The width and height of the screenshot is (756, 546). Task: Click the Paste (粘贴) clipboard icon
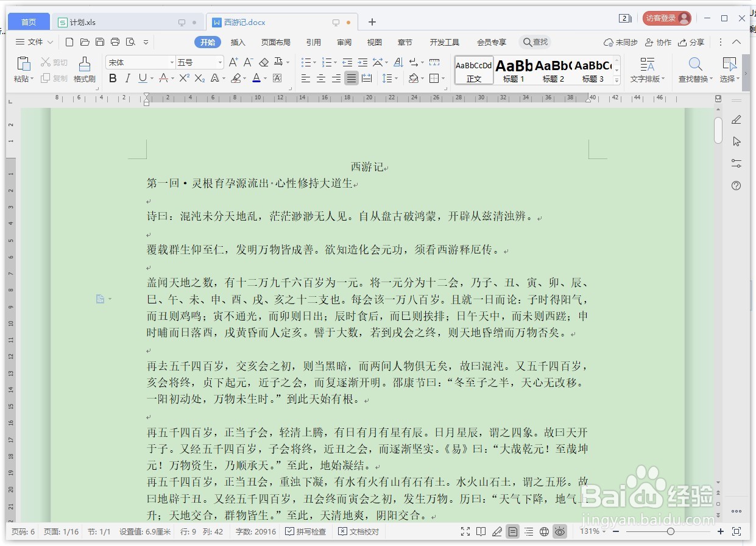point(24,64)
